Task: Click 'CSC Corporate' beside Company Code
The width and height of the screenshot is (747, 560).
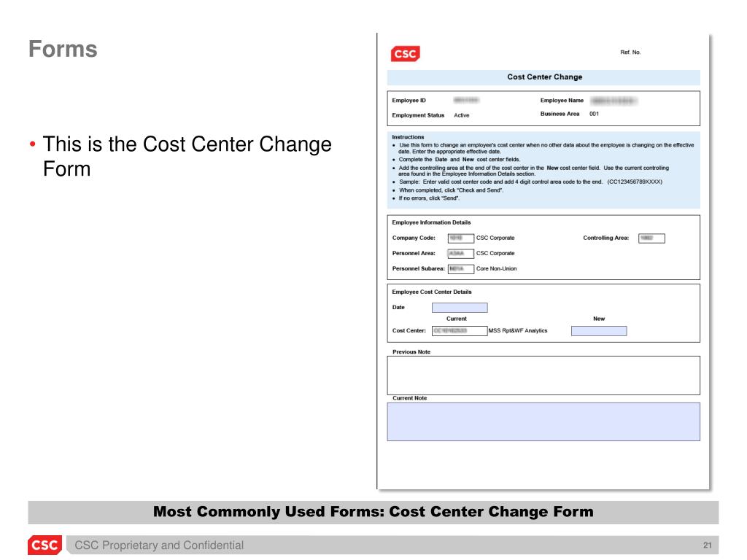Action: point(495,238)
